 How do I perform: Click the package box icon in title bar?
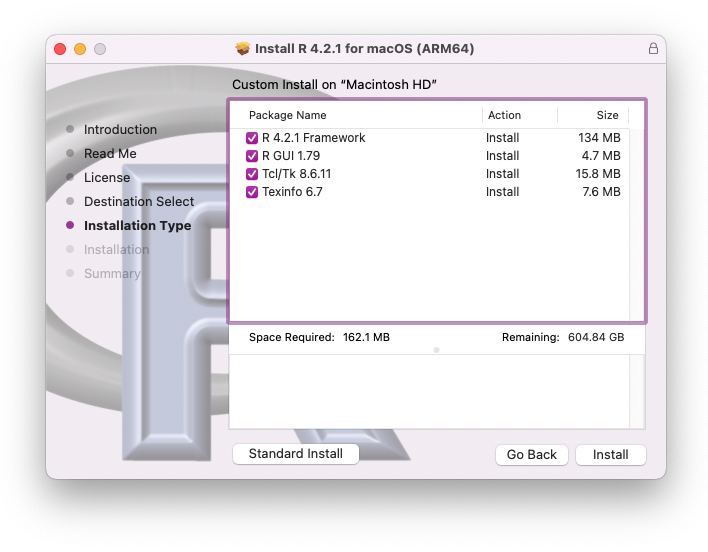point(242,49)
